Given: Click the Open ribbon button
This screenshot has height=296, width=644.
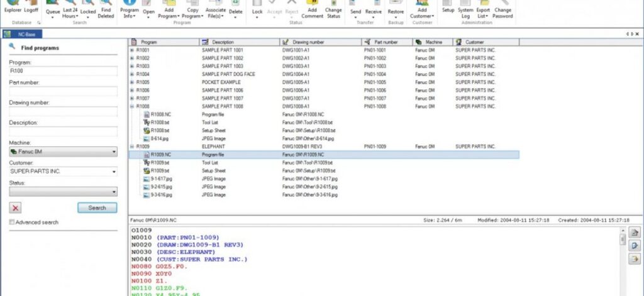Looking at the screenshot, I should (148, 10).
